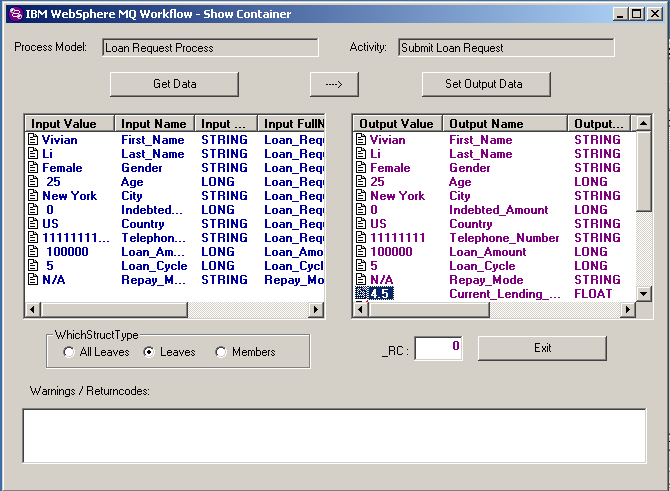Click the document icon beside output 100000
Image resolution: width=670 pixels, height=491 pixels.
click(x=361, y=251)
